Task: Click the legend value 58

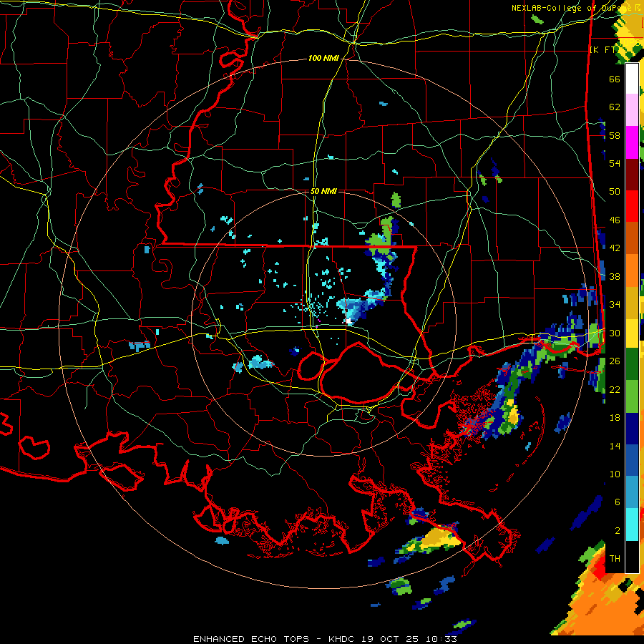Action: pos(615,135)
